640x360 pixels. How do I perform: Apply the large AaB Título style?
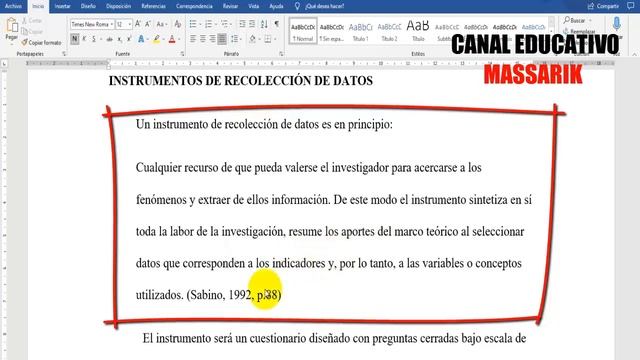(418, 31)
